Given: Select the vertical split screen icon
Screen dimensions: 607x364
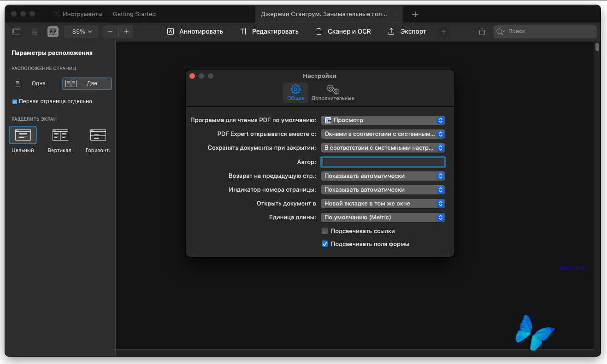Looking at the screenshot, I should click(60, 135).
